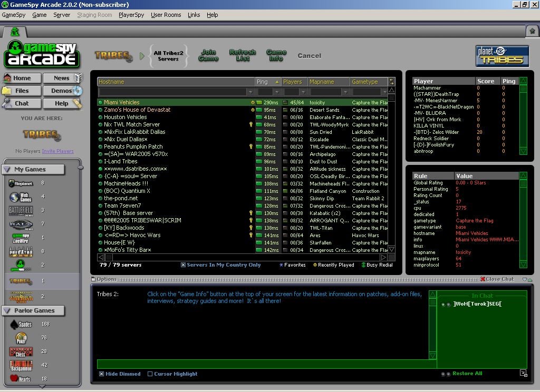This screenshot has height=392, width=540.
Task: Open the PlayerSpy menu
Action: point(131,15)
